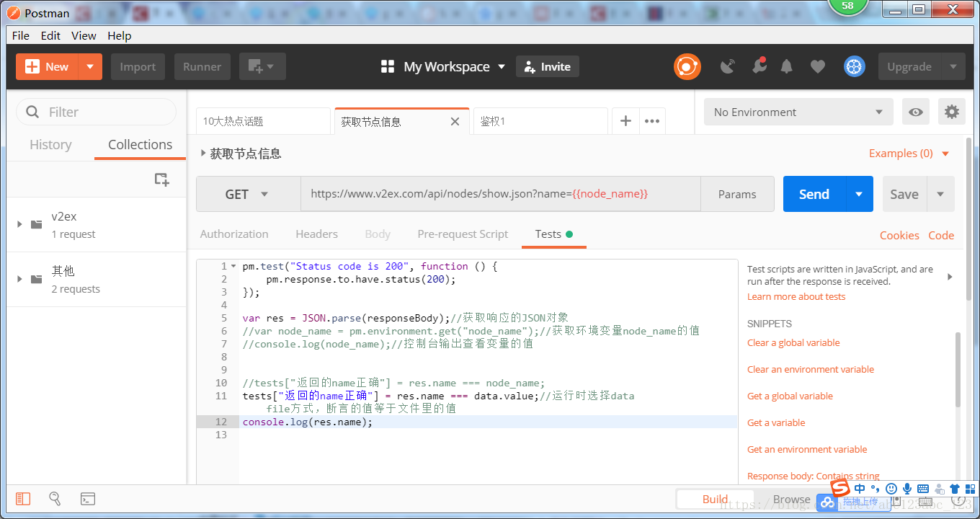980x519 pixels.
Task: Click the search icon in Filter box
Action: coord(32,112)
